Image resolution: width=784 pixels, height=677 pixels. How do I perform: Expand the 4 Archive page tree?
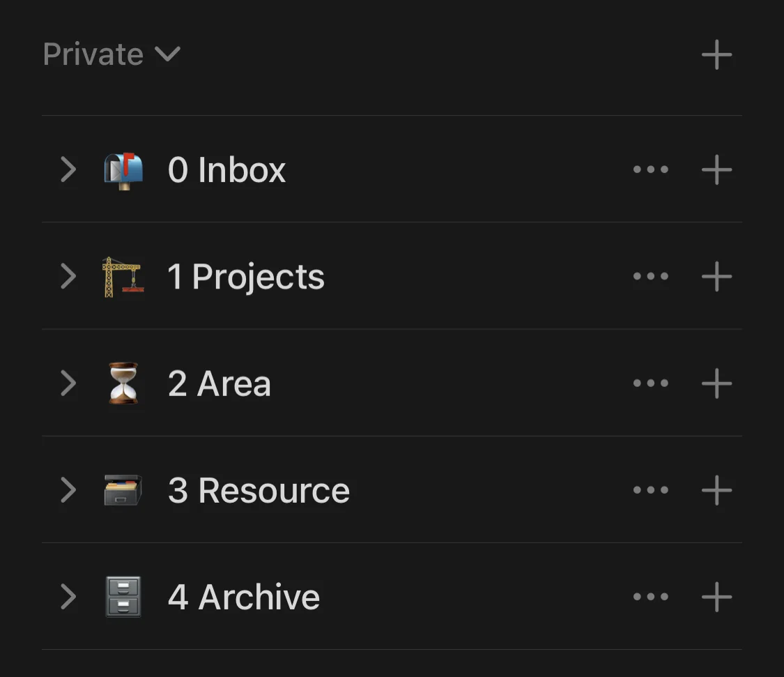(68, 596)
